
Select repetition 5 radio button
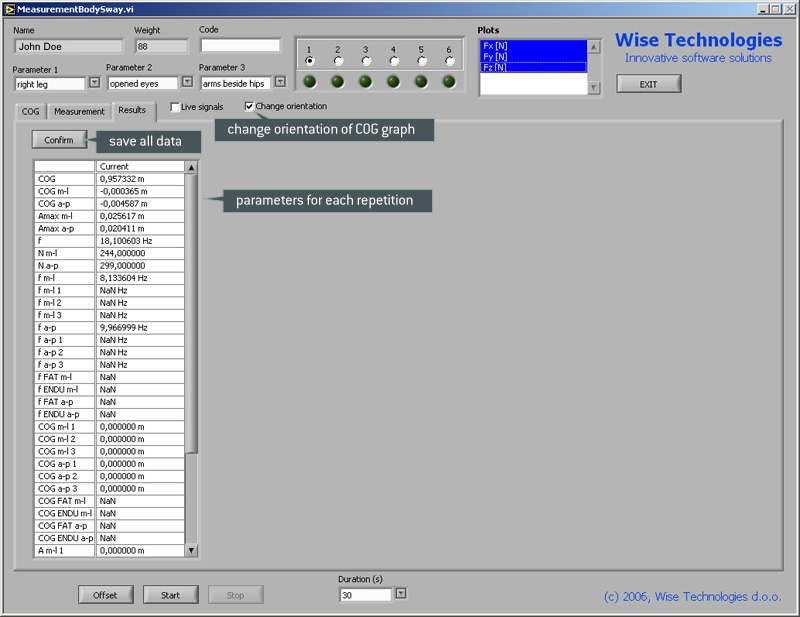[421, 61]
